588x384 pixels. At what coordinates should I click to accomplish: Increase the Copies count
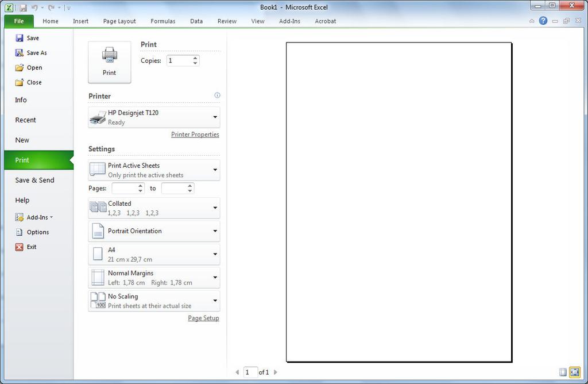195,58
